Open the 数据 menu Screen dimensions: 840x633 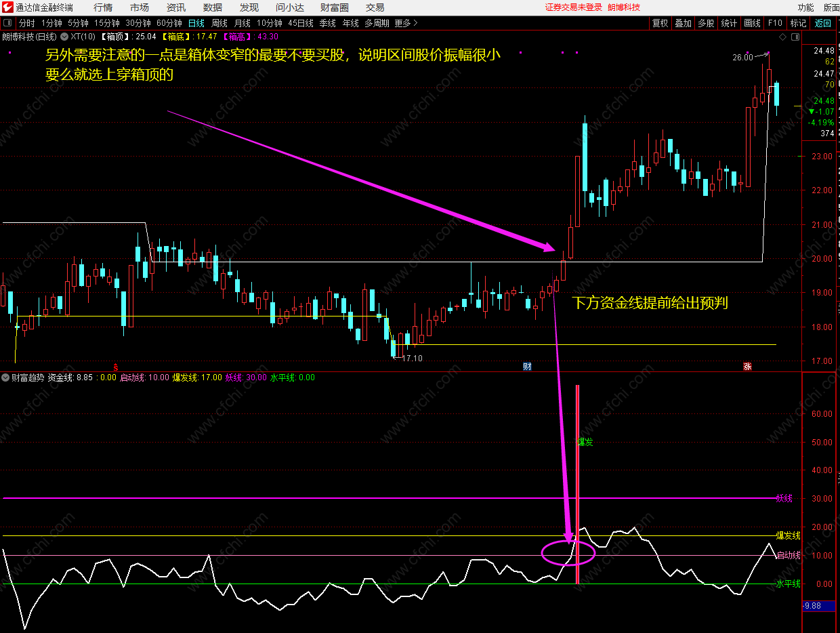[213, 7]
